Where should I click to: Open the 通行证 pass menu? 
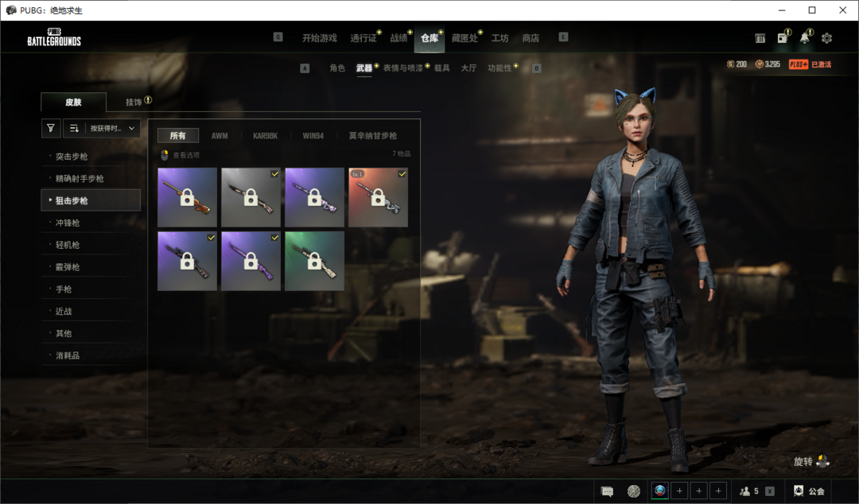pyautogui.click(x=363, y=38)
